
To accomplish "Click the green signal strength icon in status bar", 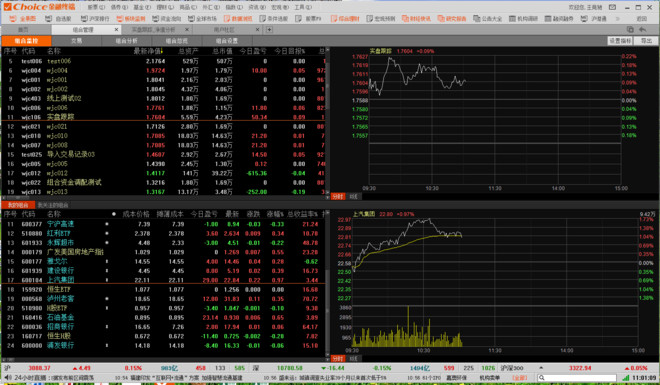I will coord(625,378).
